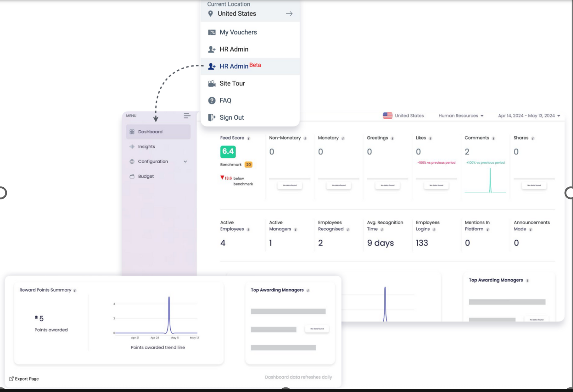Screen dimensions: 573x392
Task: Click the Site Tour camera icon
Action: (x=212, y=83)
